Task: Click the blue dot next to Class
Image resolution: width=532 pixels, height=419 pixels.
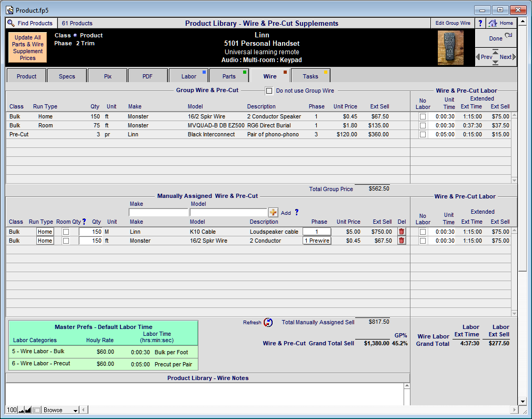Action: pyautogui.click(x=75, y=35)
